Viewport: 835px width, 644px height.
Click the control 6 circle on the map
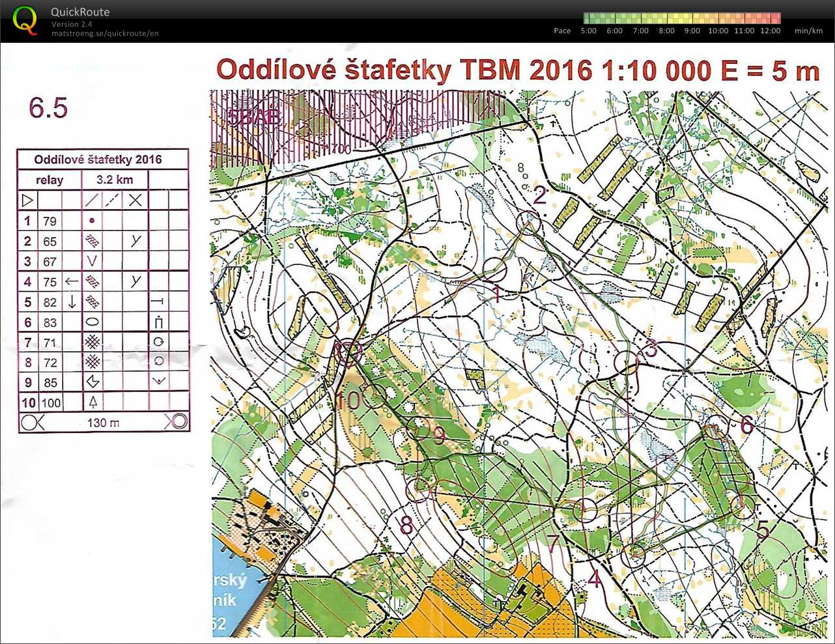tap(716, 427)
